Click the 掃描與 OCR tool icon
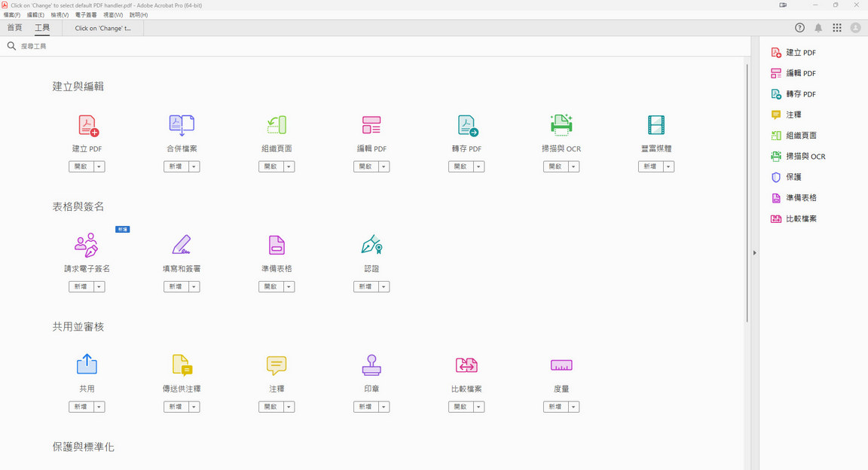 point(561,124)
